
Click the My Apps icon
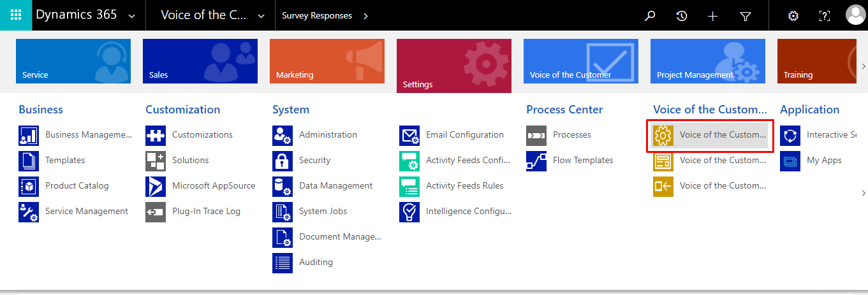[790, 161]
